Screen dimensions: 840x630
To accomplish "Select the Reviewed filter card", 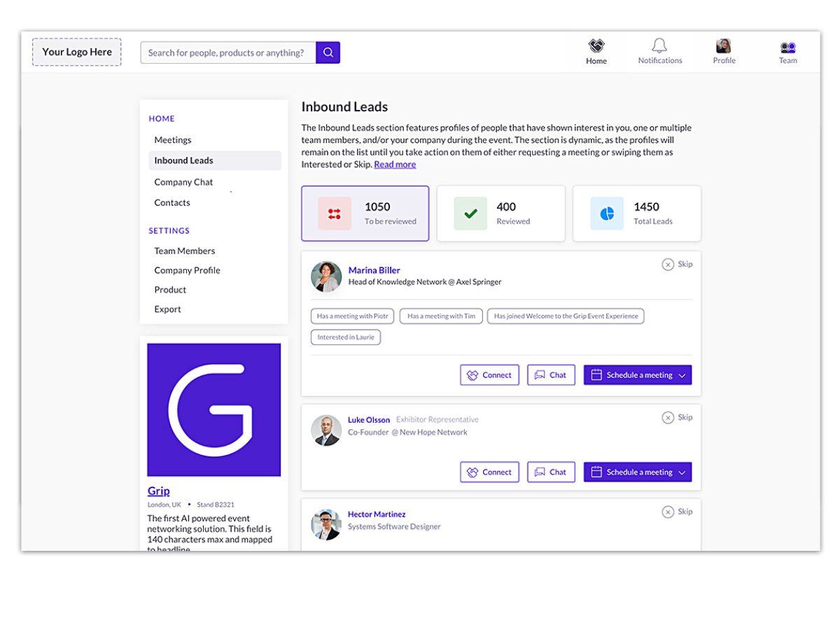I will pyautogui.click(x=500, y=213).
